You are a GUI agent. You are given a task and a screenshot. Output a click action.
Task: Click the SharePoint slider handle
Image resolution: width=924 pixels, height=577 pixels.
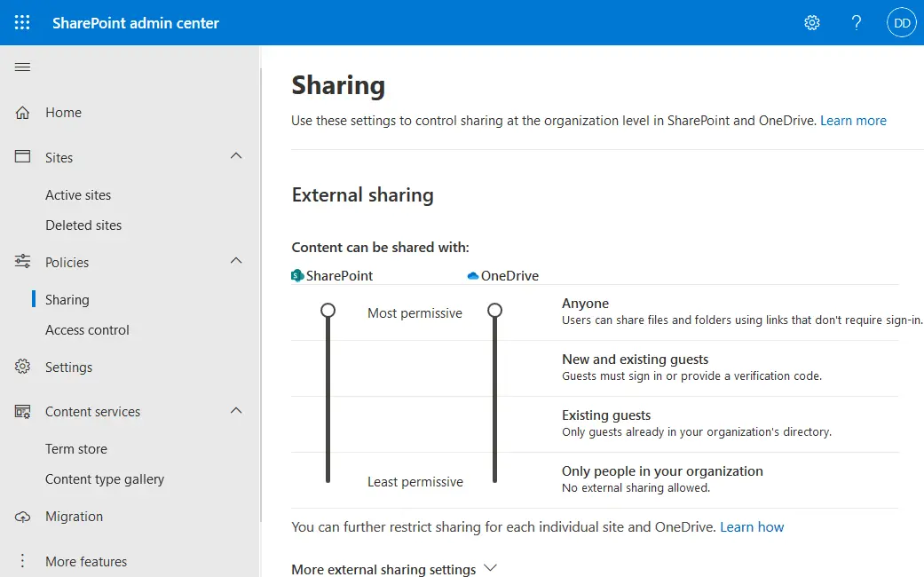pos(328,311)
